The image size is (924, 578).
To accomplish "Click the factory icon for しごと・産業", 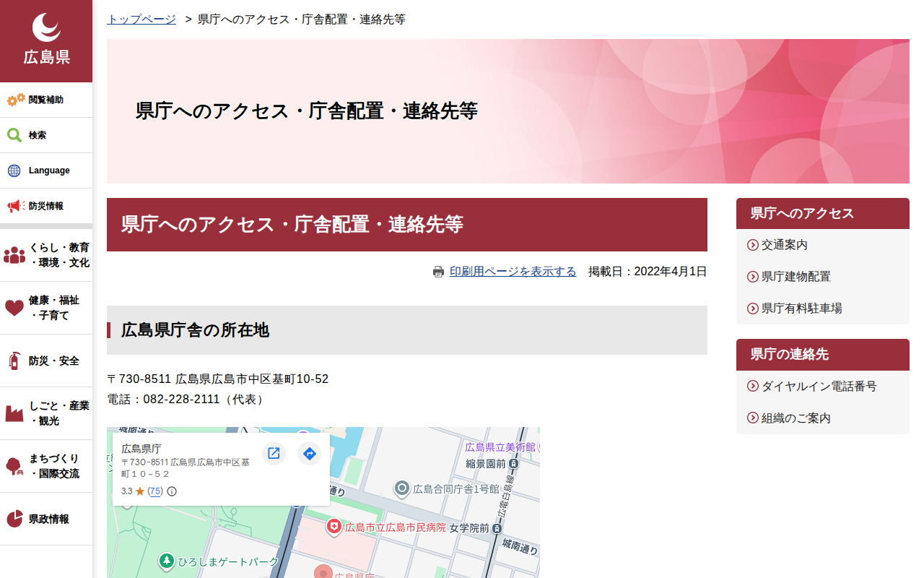I will click(14, 413).
